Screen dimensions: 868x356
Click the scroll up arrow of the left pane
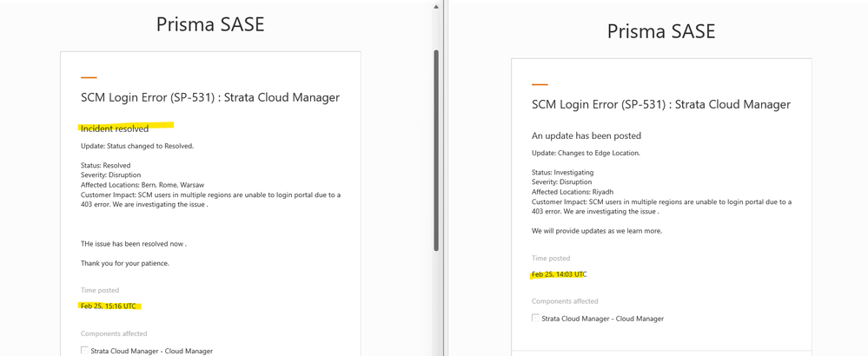(436, 7)
